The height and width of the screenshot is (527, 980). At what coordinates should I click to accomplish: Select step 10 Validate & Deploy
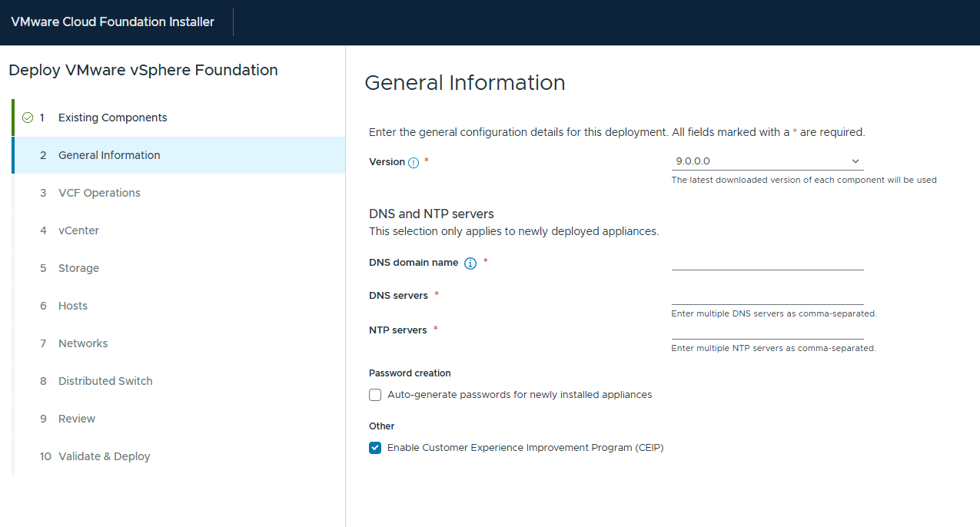tap(104, 456)
